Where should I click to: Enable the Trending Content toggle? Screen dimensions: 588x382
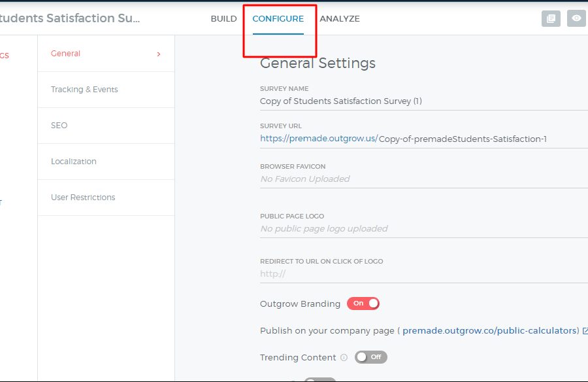(x=370, y=357)
